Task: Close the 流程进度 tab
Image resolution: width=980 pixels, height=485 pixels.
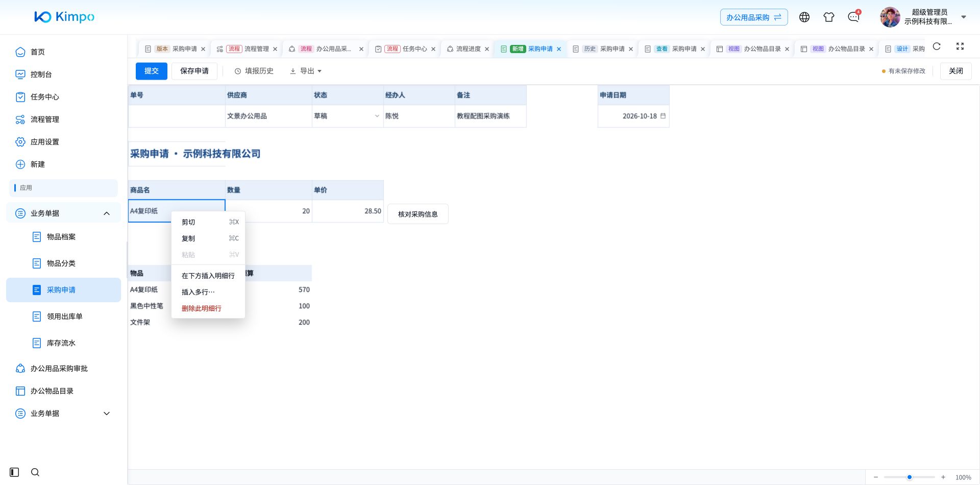Action: pyautogui.click(x=487, y=49)
